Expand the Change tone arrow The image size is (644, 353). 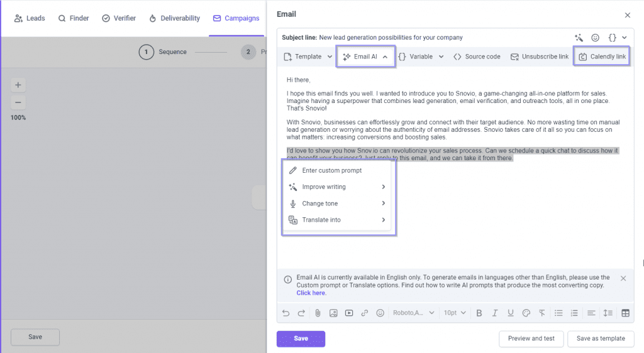tap(383, 204)
